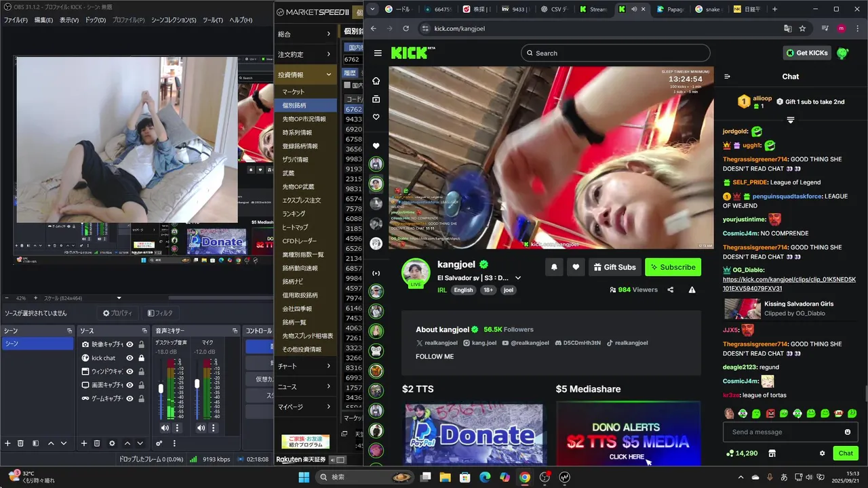The height and width of the screenshot is (488, 868).
Task: Mute the Desktop audio speaker in OBS
Action: coord(165,428)
